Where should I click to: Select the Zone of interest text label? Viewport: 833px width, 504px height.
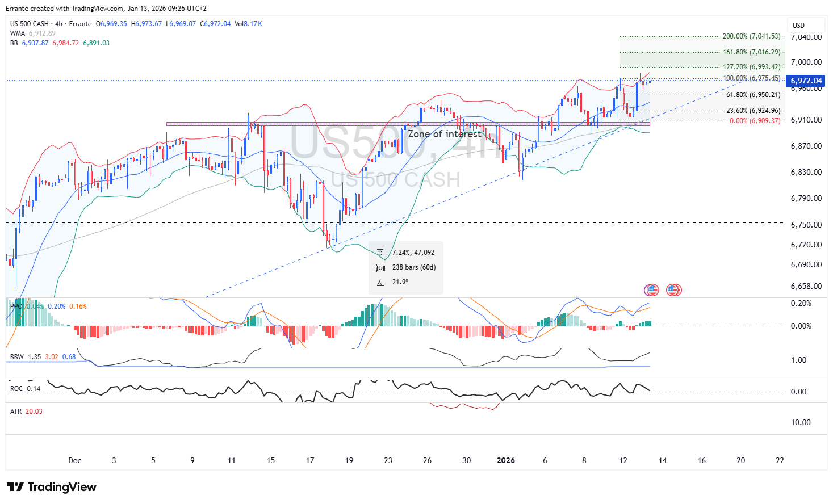[x=444, y=134]
